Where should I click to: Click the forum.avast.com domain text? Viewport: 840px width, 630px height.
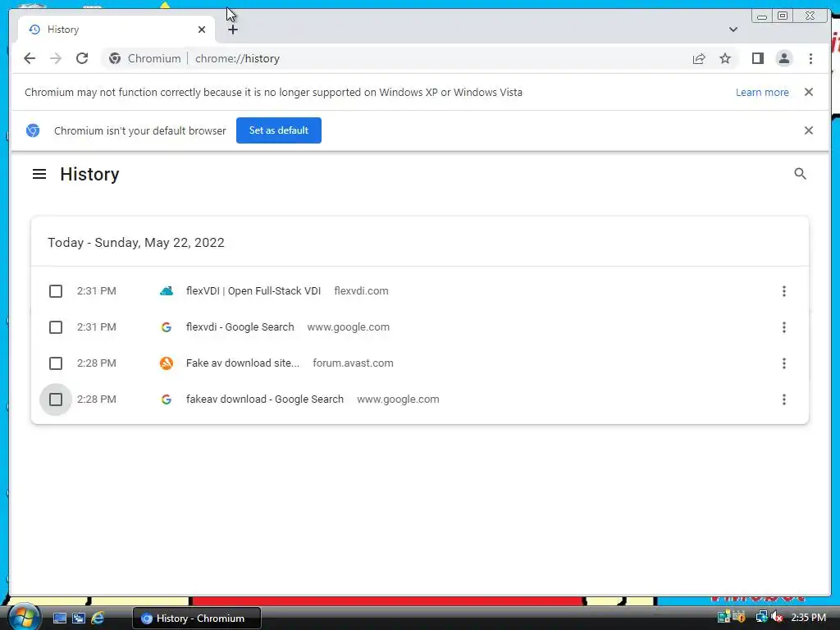[x=353, y=363]
